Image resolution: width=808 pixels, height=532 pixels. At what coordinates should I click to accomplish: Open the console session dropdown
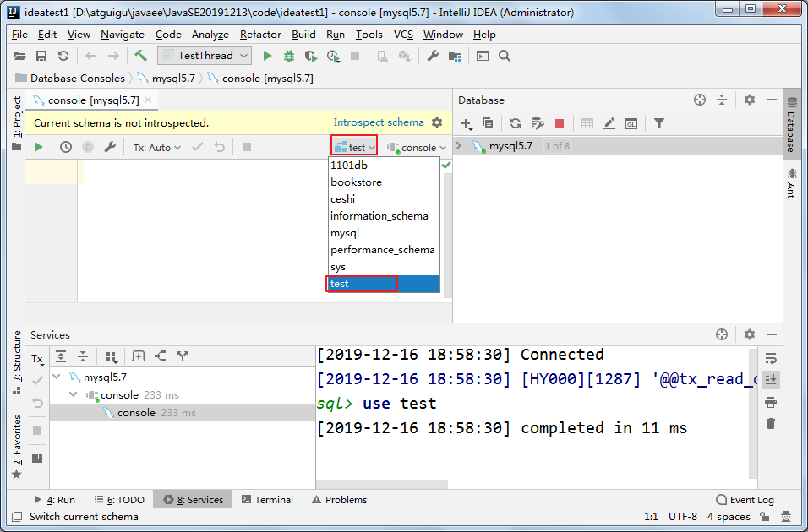417,147
